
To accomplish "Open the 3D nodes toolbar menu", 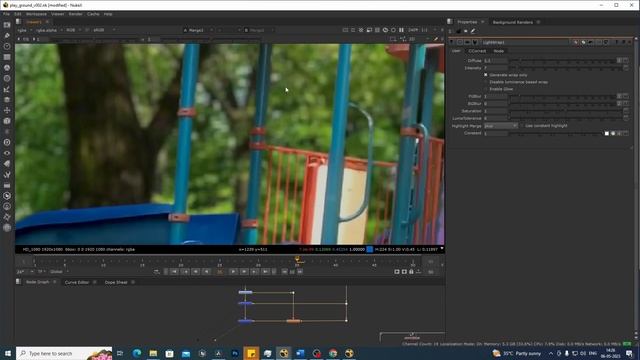I will coord(7,121).
